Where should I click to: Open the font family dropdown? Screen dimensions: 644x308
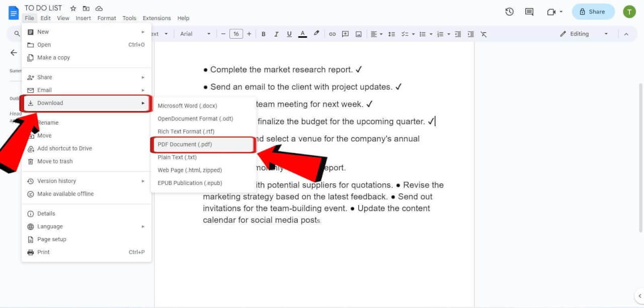194,34
